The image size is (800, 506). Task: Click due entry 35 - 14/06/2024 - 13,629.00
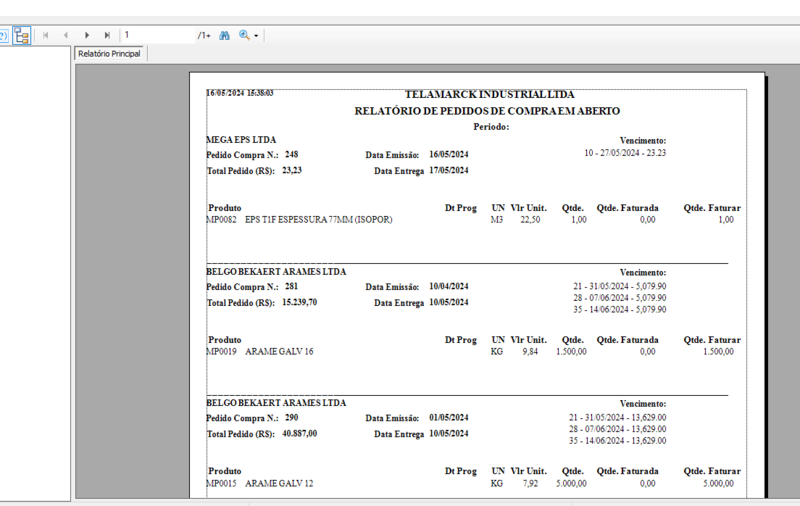(x=617, y=441)
